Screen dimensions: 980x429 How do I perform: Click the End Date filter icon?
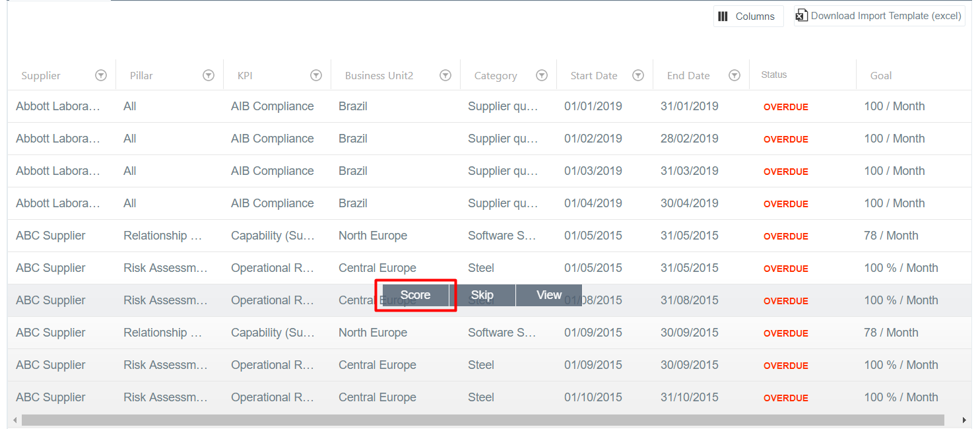point(735,76)
